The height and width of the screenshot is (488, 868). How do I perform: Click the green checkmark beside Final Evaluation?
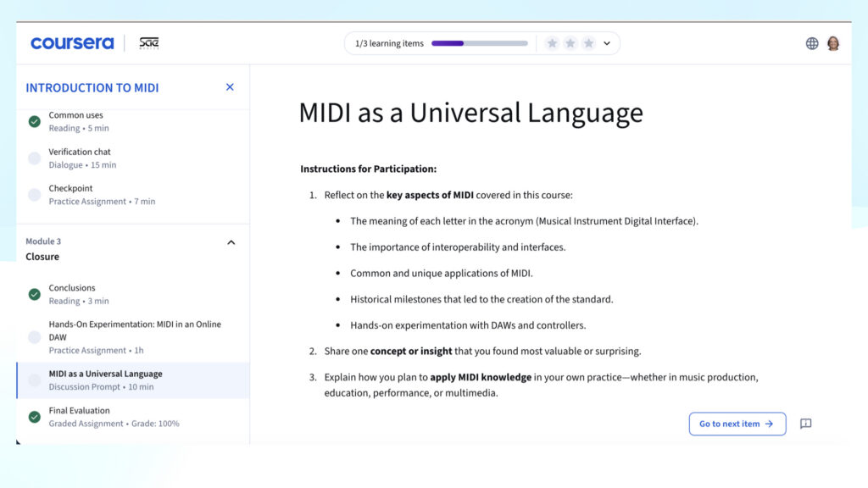click(x=34, y=416)
